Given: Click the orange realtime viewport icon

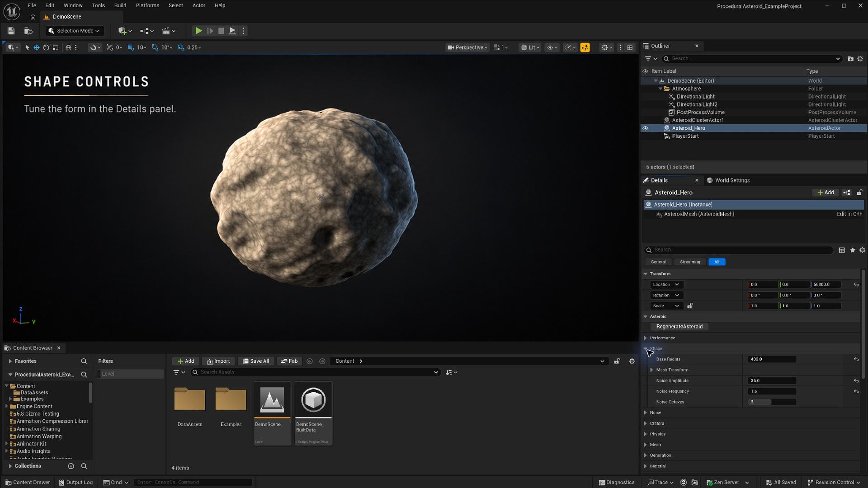Looking at the screenshot, I should [x=585, y=47].
